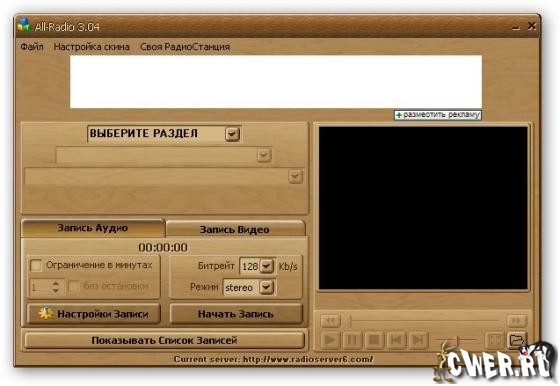Click the 00:00:00 recording timer

163,247
